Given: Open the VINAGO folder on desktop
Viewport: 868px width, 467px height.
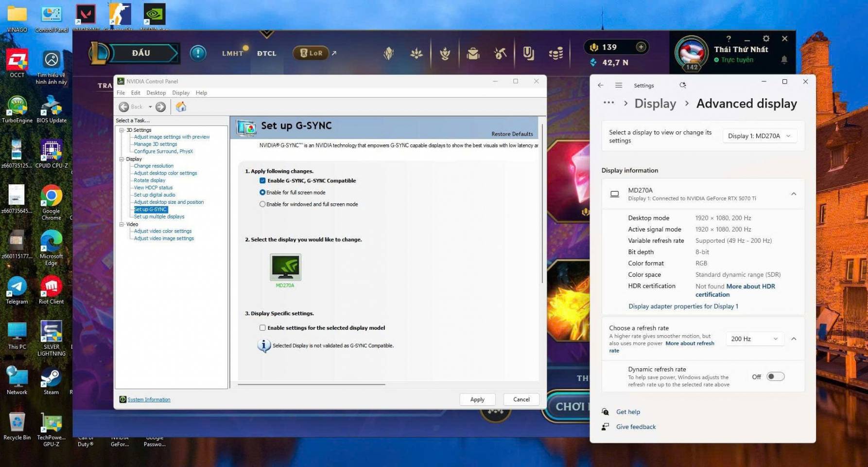Looking at the screenshot, I should [17, 18].
